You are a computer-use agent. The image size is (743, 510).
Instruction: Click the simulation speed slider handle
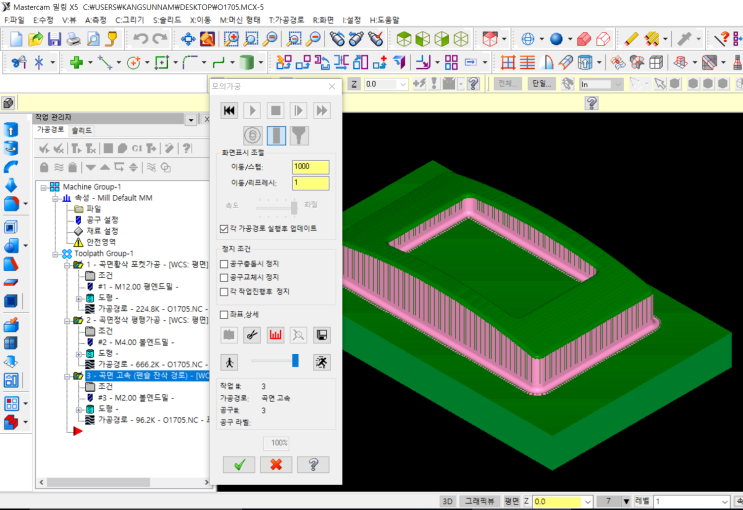(296, 361)
